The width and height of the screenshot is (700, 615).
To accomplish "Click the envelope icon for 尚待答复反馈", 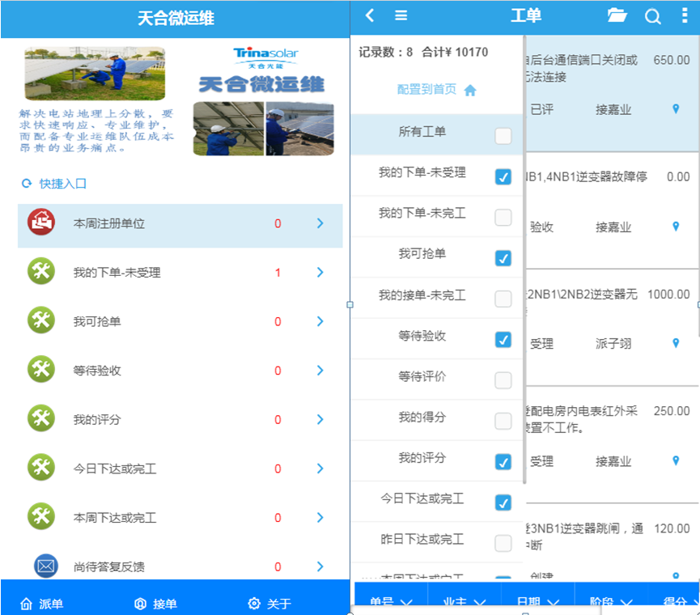I will pyautogui.click(x=45, y=566).
